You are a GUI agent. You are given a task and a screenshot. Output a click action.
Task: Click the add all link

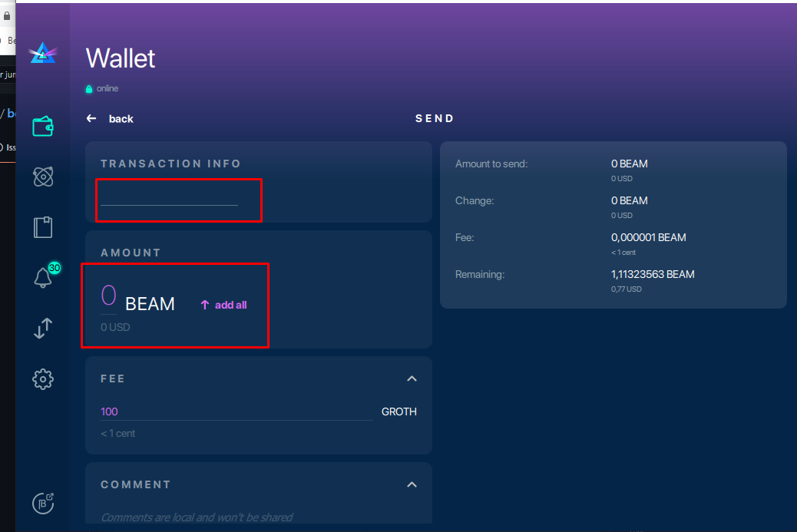[x=229, y=304]
